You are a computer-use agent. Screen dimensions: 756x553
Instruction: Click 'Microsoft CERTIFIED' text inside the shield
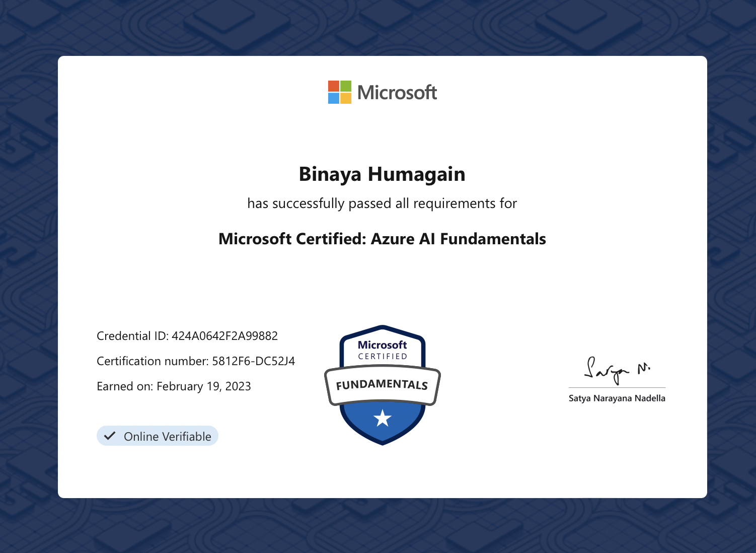(x=383, y=350)
